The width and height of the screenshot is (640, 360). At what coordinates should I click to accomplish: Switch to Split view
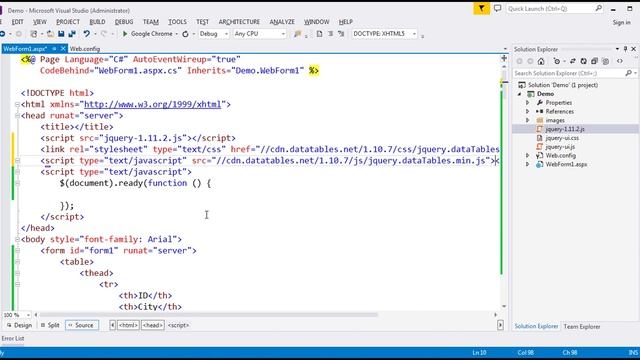click(x=50, y=325)
